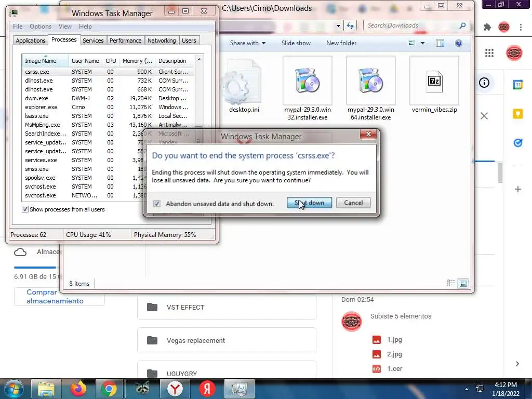Sort processes by CPU column header
Image resolution: width=532 pixels, height=399 pixels.
pos(111,61)
